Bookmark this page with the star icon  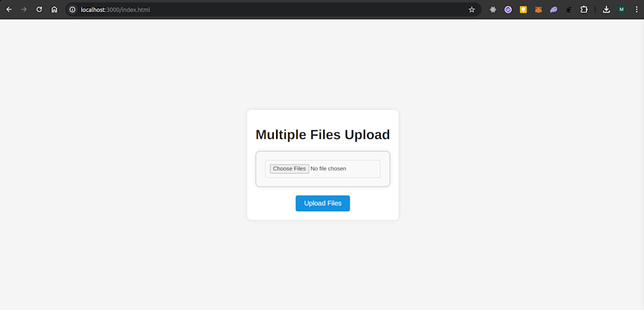[x=471, y=10]
